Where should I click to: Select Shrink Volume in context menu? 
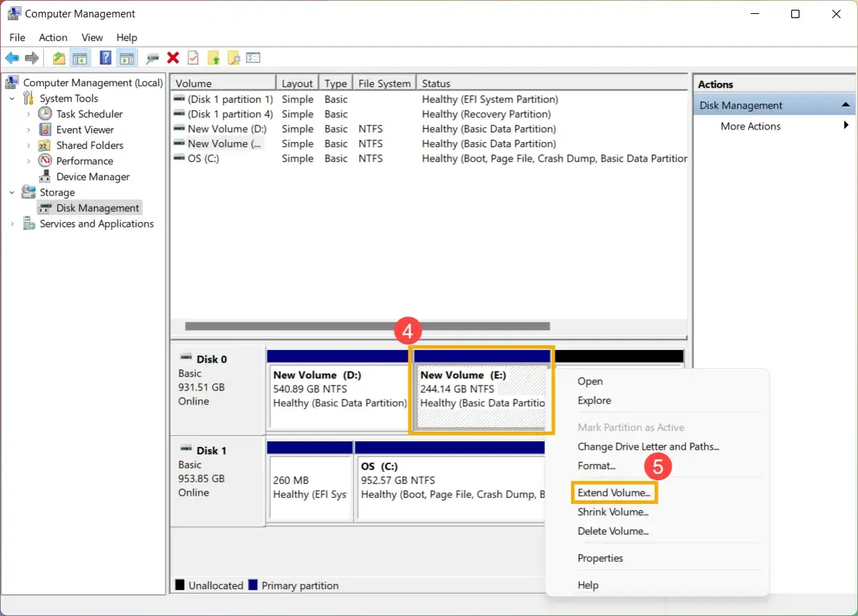613,512
